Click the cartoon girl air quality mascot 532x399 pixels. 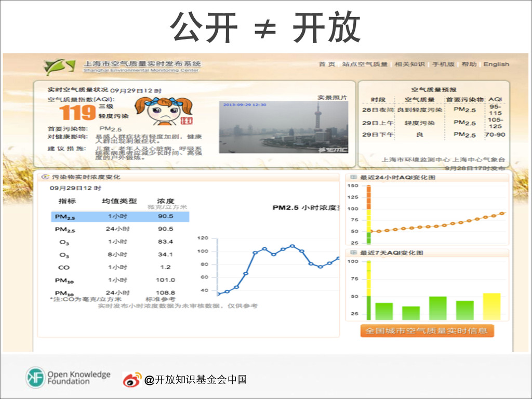click(164, 111)
